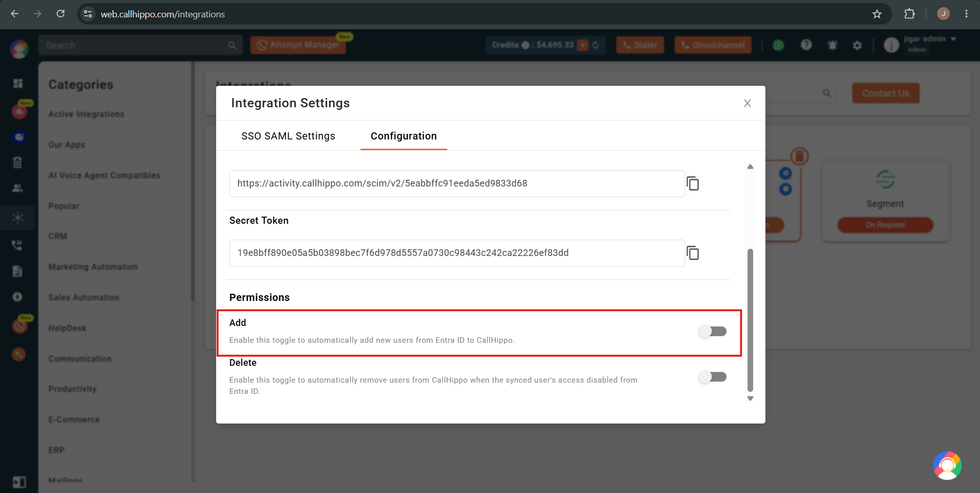Screen dimensions: 980x493
Task: Enable the Delete permission toggle
Action: (713, 377)
